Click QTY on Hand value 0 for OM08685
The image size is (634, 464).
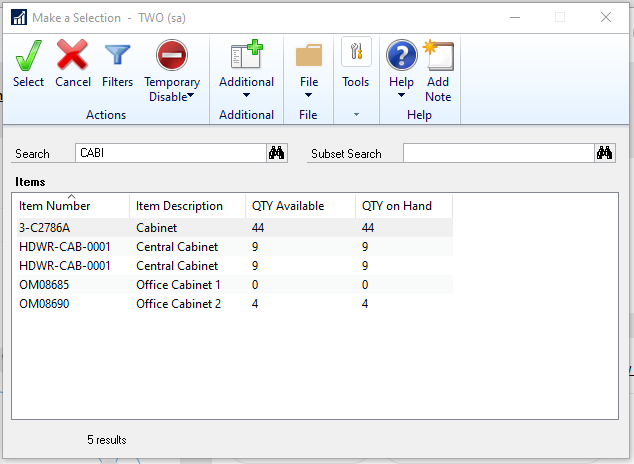(365, 285)
